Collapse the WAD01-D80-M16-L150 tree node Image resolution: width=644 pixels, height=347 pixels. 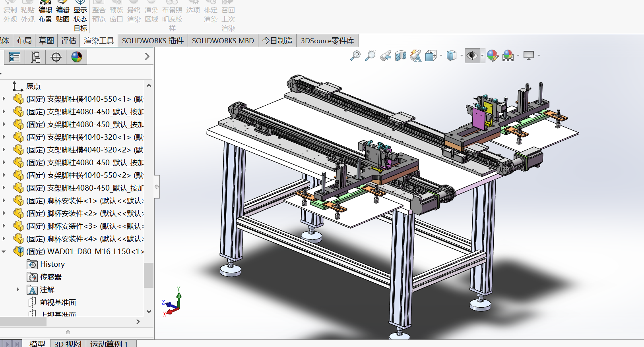coord(4,251)
